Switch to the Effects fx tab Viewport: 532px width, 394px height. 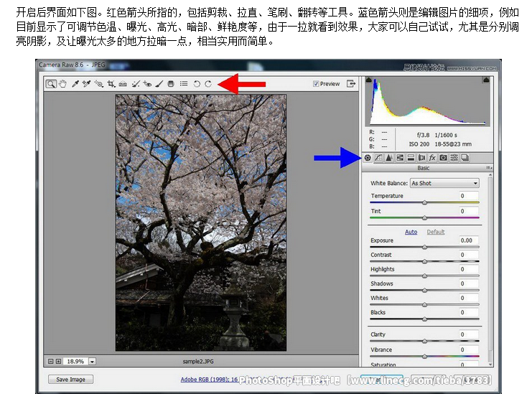point(432,158)
